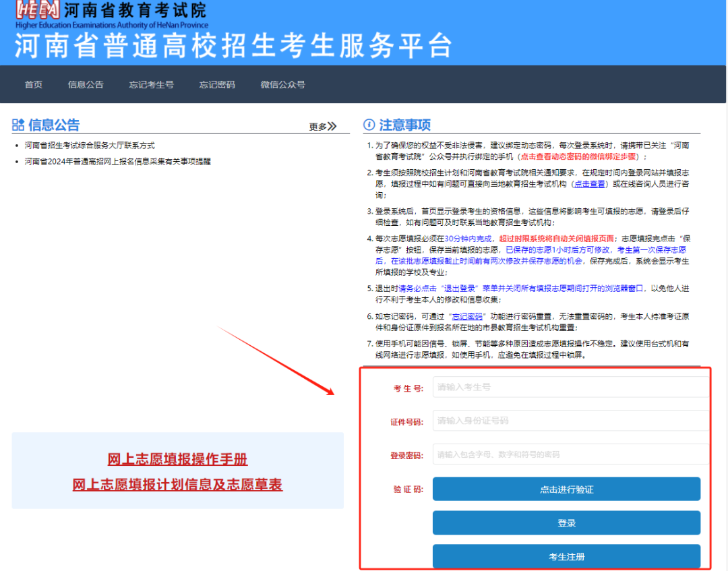The image size is (728, 571).
Task: Click the 忘记密码 link in notice item 6
Action: pos(467,315)
